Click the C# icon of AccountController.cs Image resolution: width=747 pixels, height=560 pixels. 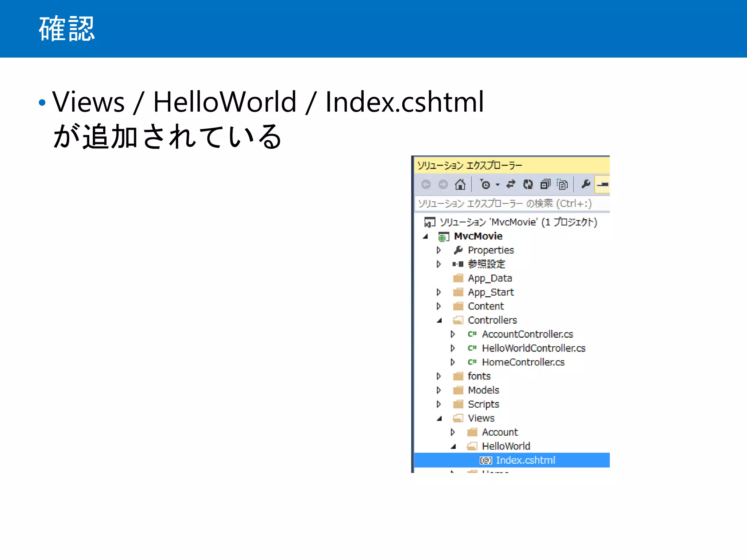[x=472, y=334]
